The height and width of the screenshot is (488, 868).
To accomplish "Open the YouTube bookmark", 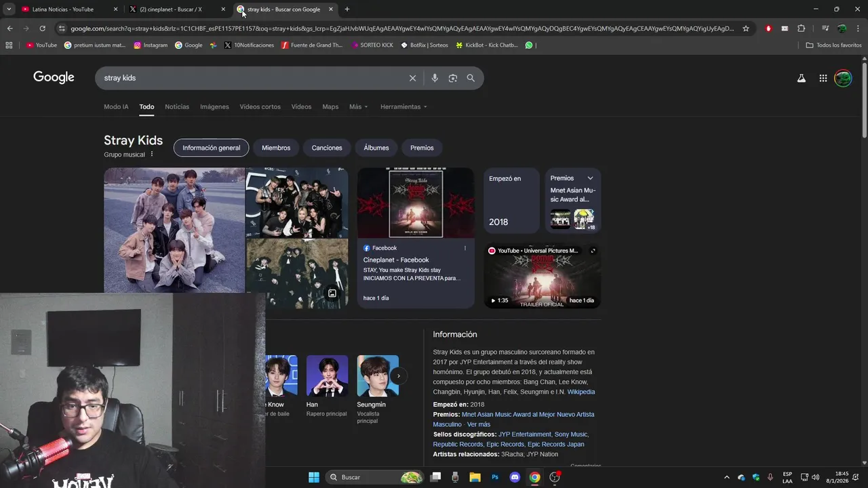I will [x=41, y=45].
